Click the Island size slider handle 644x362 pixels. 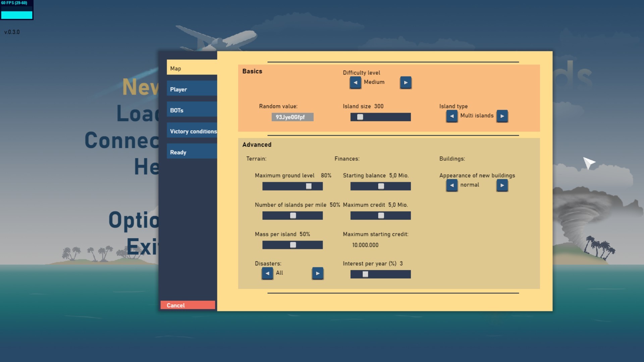tap(360, 117)
